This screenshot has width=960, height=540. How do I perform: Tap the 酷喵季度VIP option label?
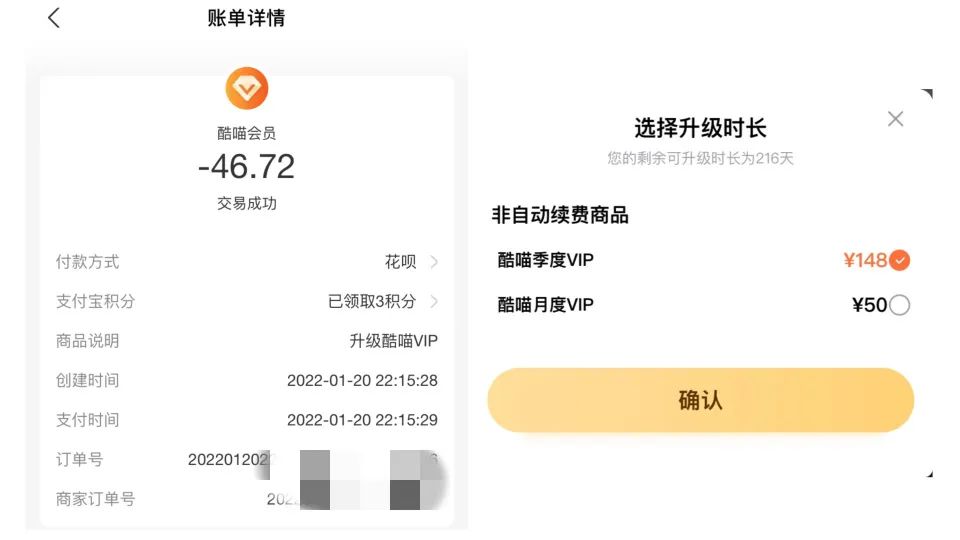tap(545, 261)
